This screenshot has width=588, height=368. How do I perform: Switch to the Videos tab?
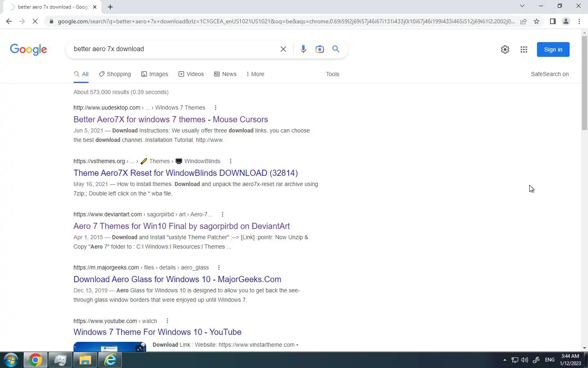coord(191,74)
